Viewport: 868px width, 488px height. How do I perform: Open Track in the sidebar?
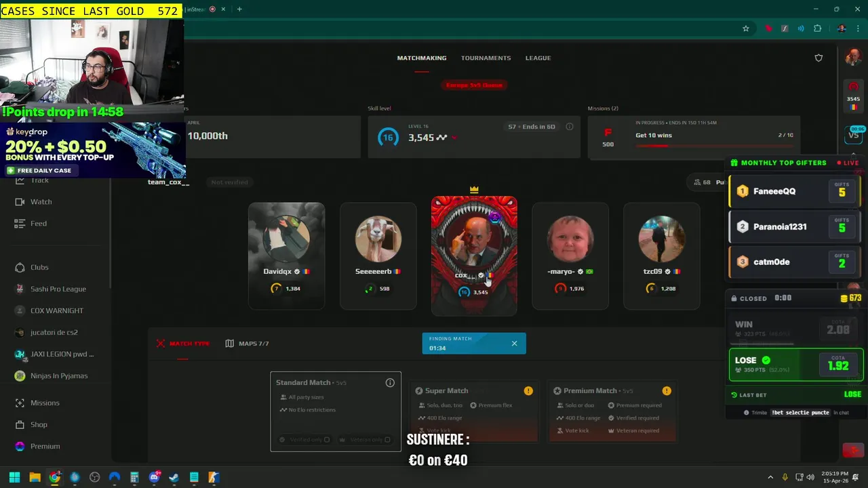coord(39,180)
